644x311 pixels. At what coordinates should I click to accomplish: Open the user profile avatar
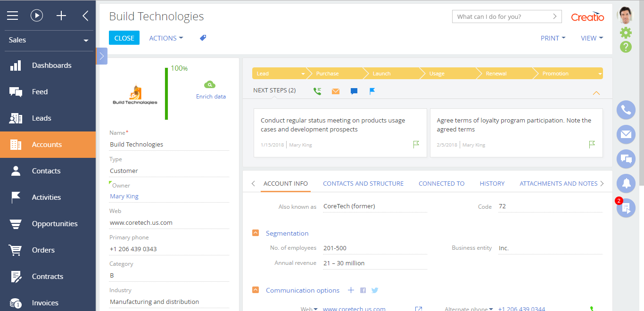(626, 15)
